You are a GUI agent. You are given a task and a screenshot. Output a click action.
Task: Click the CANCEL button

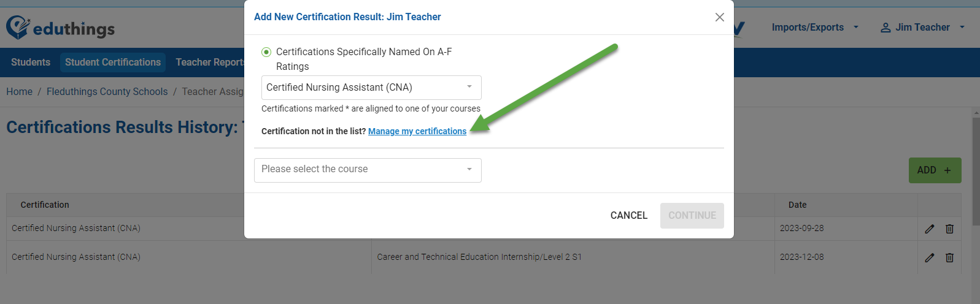click(629, 216)
